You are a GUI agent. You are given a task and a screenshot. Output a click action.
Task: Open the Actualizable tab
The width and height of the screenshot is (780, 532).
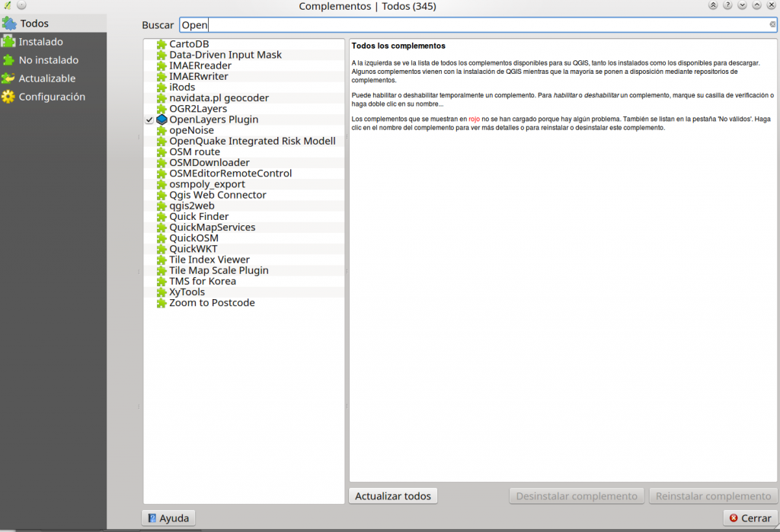pyautogui.click(x=53, y=78)
